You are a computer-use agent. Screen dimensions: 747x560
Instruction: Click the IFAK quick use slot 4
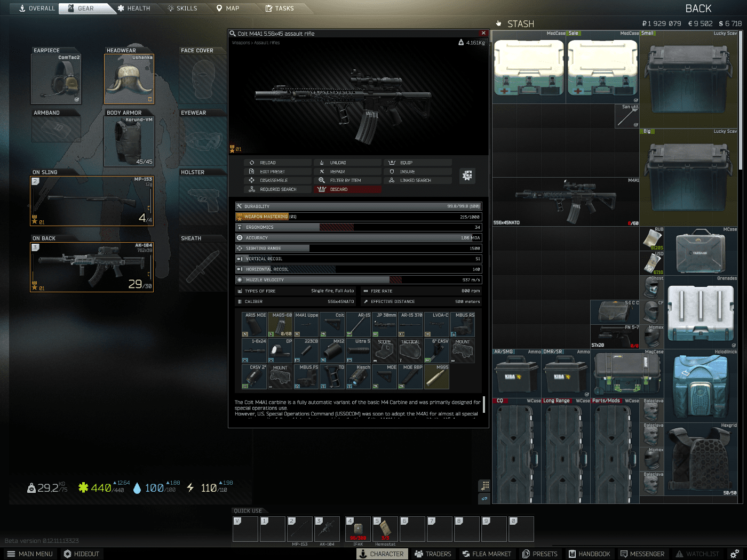tap(358, 529)
